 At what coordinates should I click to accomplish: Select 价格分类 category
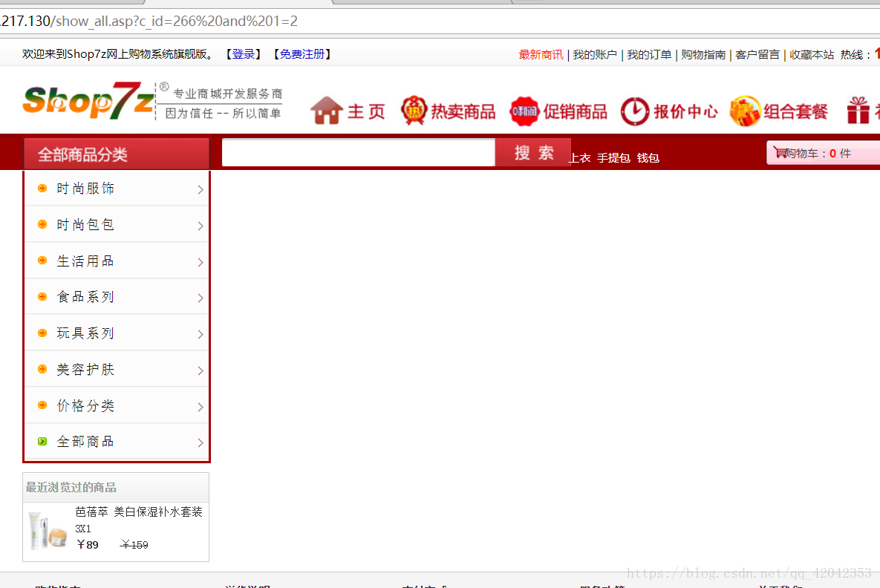click(x=85, y=405)
